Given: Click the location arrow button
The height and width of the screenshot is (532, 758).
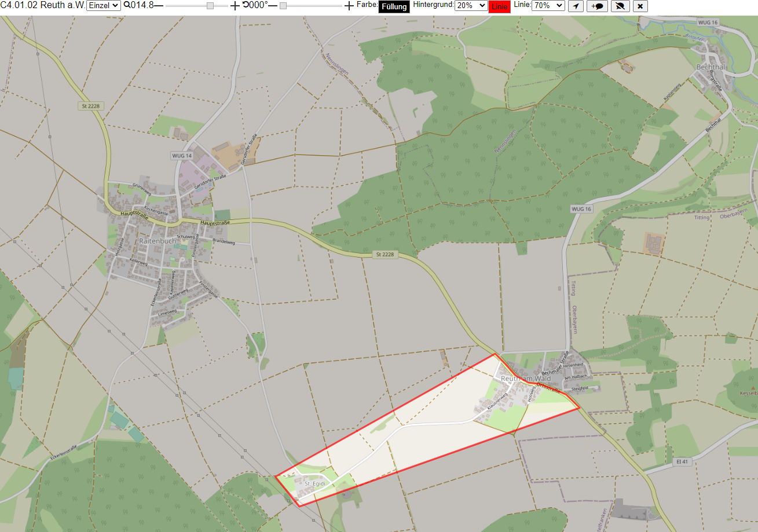Looking at the screenshot, I should 576,6.
